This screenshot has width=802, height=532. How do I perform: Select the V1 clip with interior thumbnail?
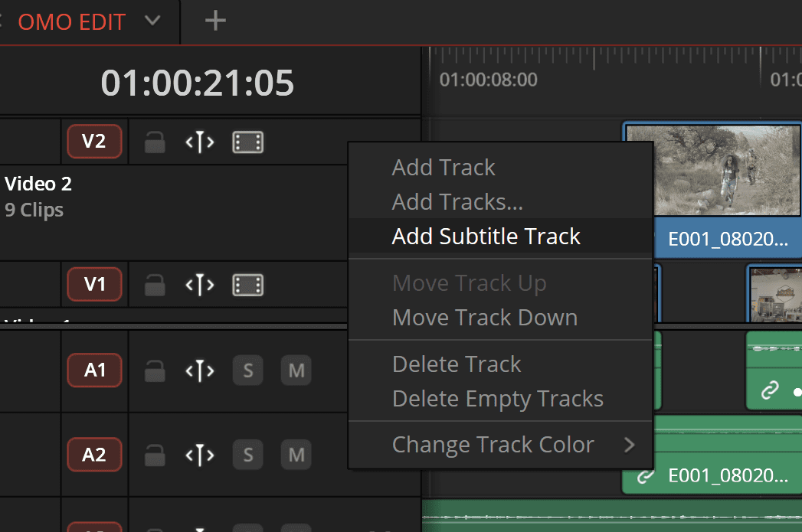[775, 295]
